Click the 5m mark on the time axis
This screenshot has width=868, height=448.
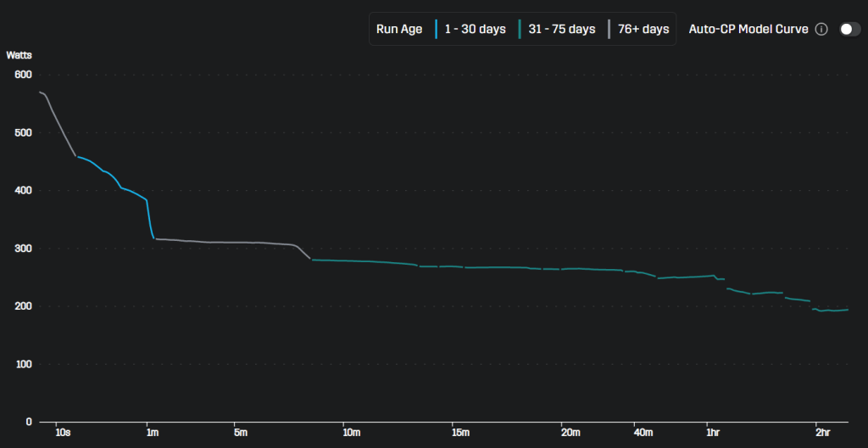coord(241,434)
